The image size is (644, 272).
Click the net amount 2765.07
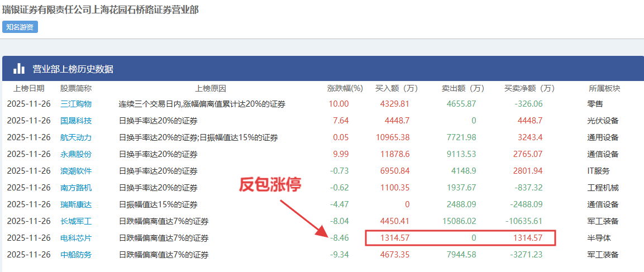528,155
